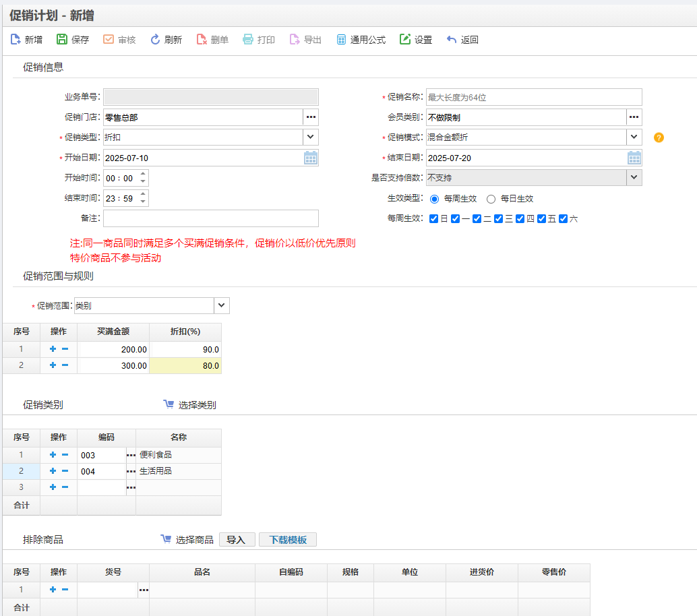Expand 促销范围 dropdown showing 类别

coord(221,306)
